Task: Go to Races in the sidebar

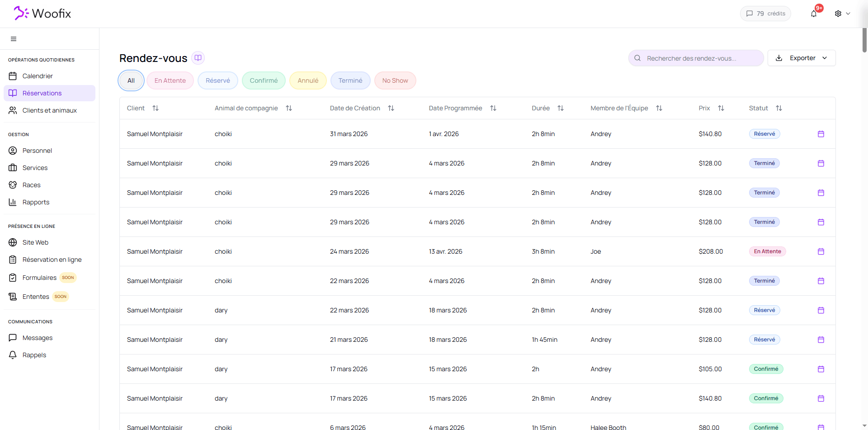Action: pos(31,185)
